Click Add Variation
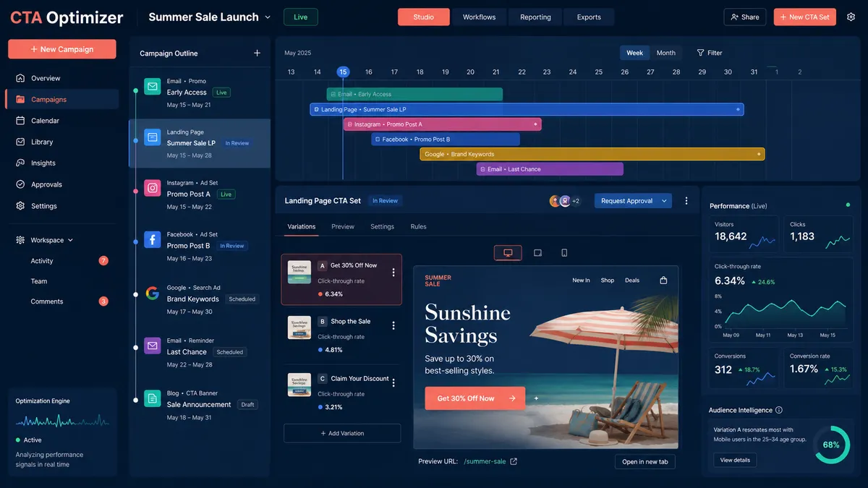Screen dimensions: 868x488 click(342, 433)
